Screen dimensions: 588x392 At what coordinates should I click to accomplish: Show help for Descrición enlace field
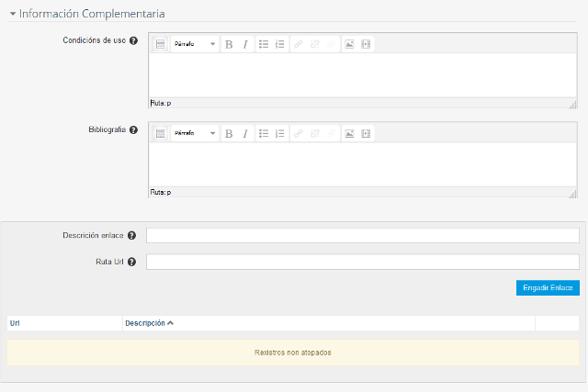click(132, 236)
